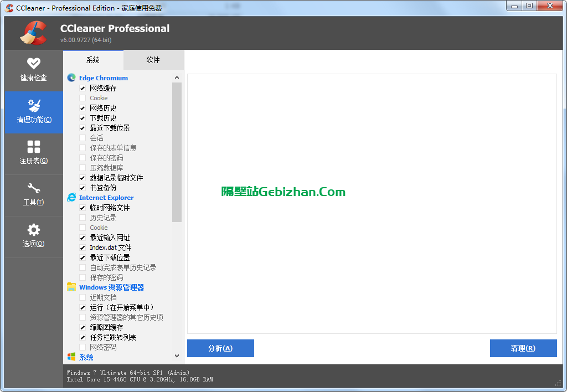The width and height of the screenshot is (567, 392).
Task: Click the CCleaner logo in the header
Action: [x=34, y=33]
